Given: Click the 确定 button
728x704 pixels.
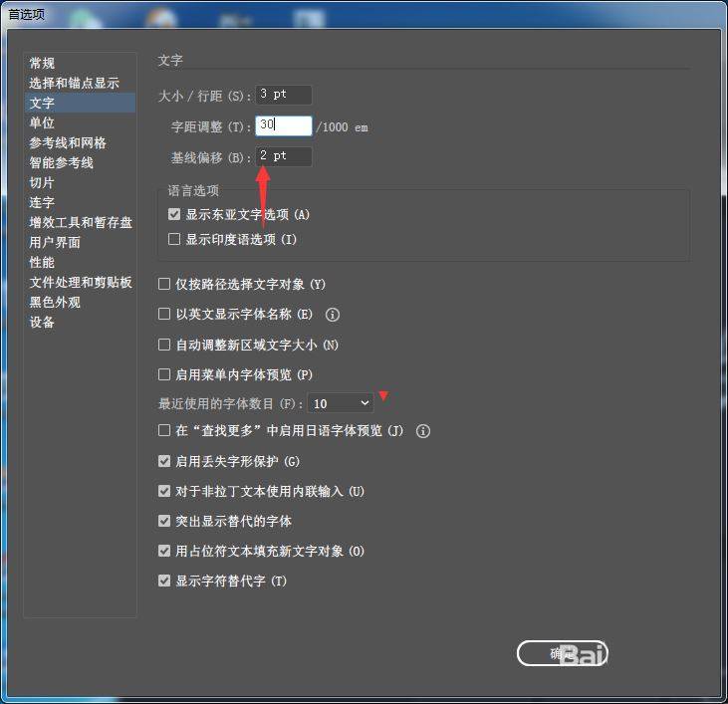Looking at the screenshot, I should tap(561, 653).
